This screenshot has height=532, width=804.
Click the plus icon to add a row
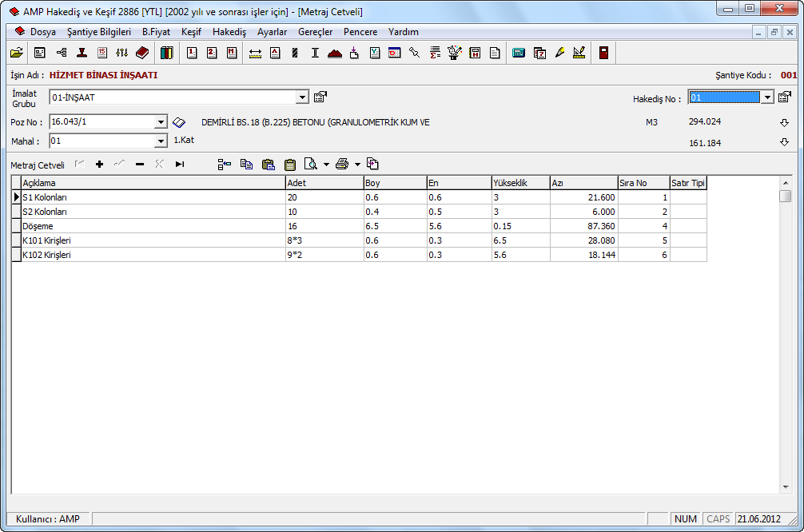[x=100, y=165]
